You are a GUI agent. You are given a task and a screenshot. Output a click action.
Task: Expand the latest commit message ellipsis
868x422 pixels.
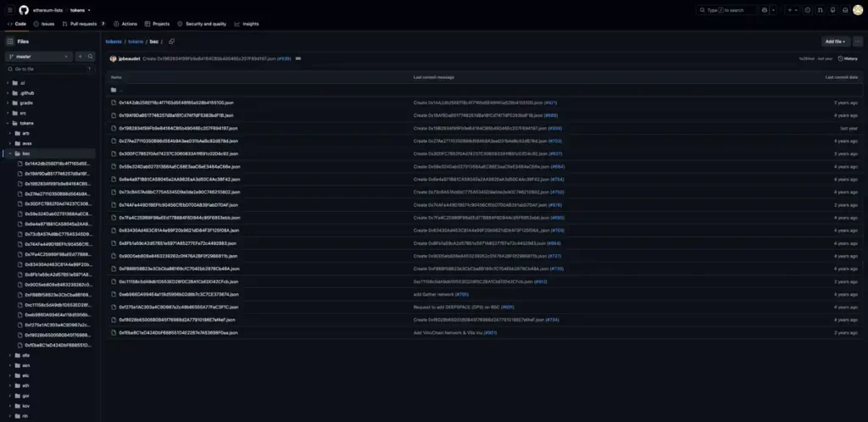(x=298, y=58)
